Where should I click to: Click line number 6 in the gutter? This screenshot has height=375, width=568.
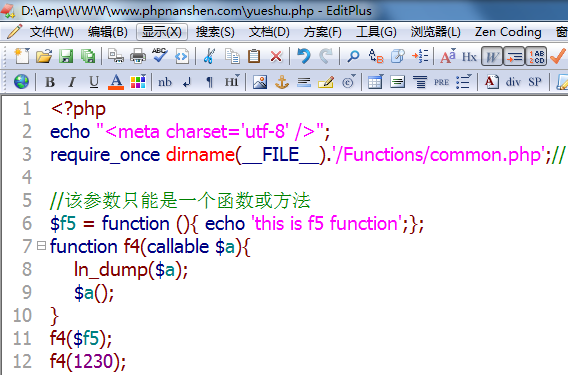(x=27, y=223)
